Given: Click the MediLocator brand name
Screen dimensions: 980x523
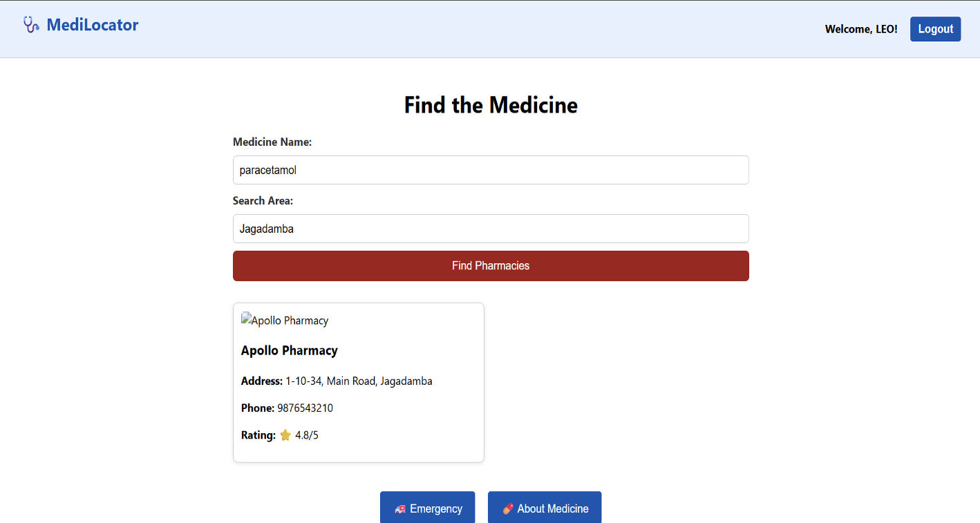Looking at the screenshot, I should tap(93, 26).
